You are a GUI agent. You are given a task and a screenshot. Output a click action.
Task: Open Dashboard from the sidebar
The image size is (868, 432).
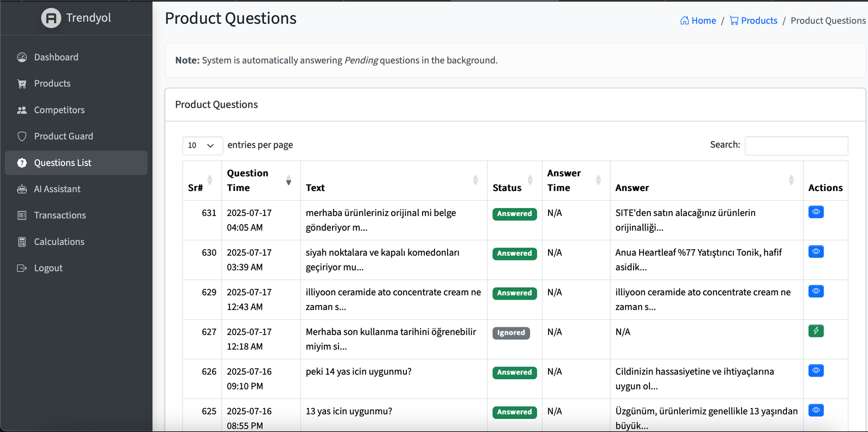pos(56,58)
